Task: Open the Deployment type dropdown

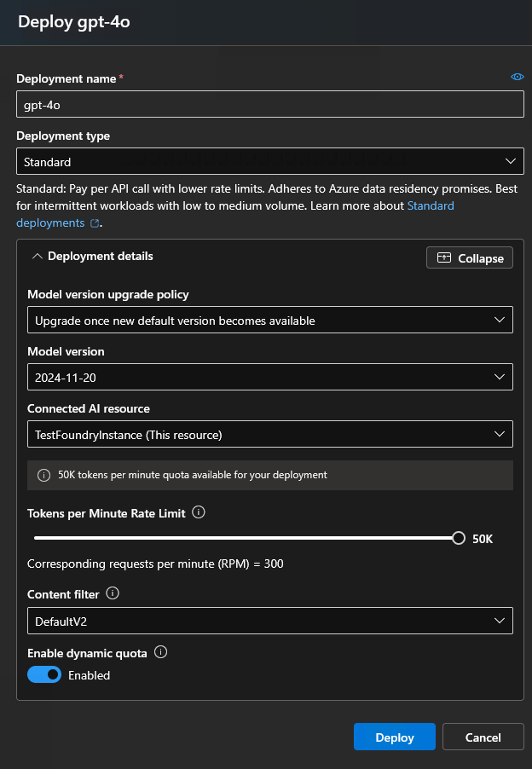Action: [270, 161]
